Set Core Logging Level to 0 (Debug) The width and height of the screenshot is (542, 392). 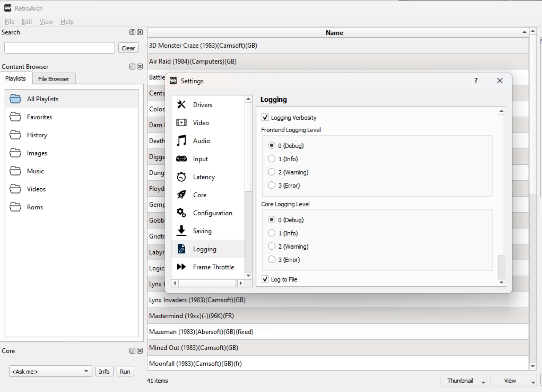[271, 220]
